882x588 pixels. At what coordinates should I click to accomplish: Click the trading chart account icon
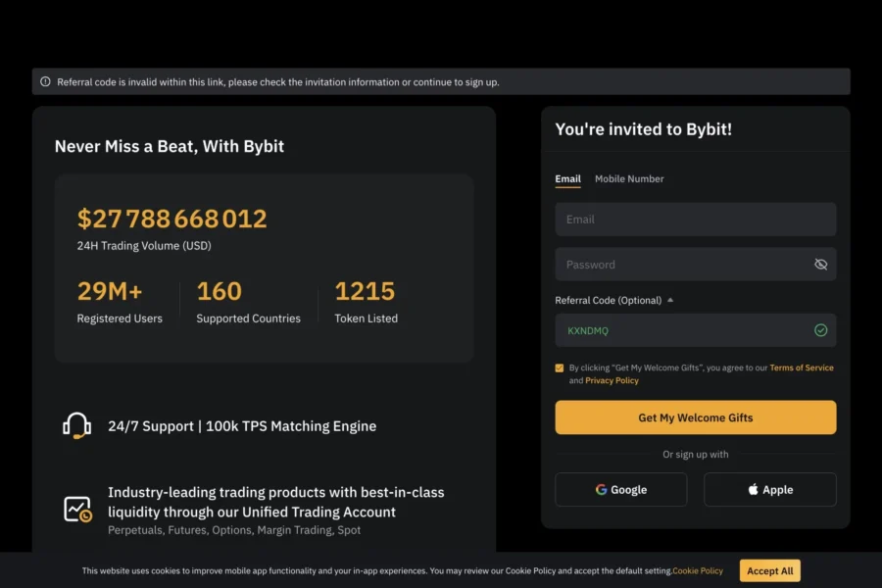tap(77, 510)
